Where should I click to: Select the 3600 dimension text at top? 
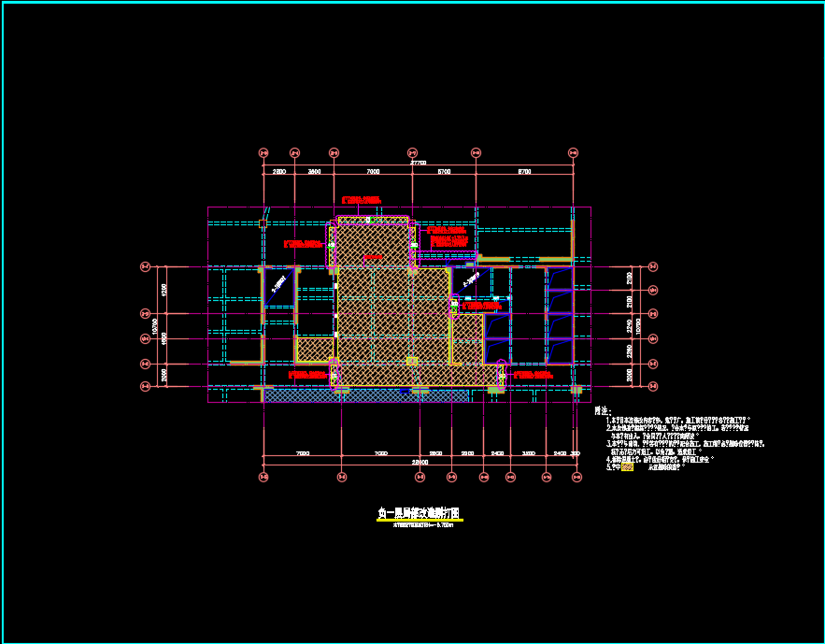pyautogui.click(x=315, y=173)
